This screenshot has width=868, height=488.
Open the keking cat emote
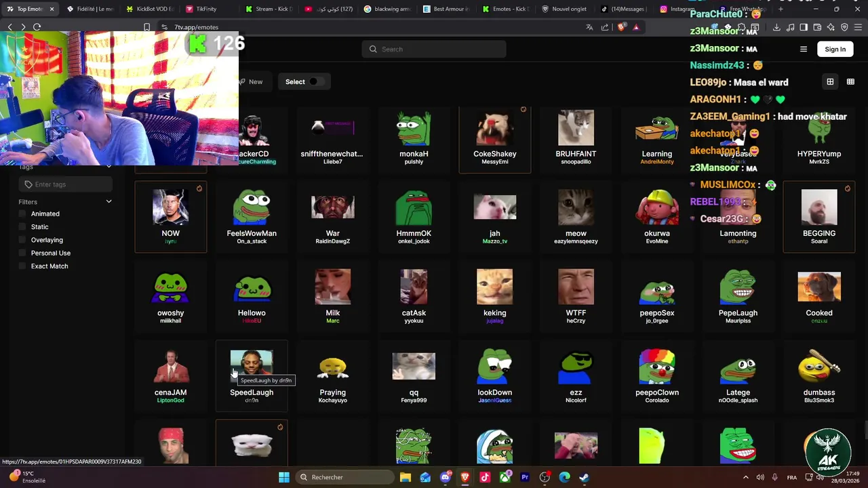[495, 297]
